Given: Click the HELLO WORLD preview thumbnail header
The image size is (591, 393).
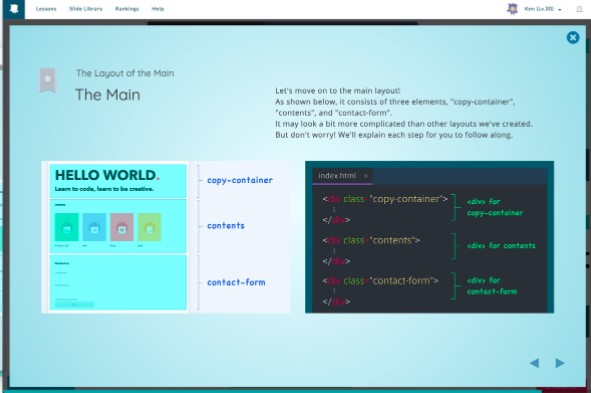Looking at the screenshot, I should click(x=118, y=181).
